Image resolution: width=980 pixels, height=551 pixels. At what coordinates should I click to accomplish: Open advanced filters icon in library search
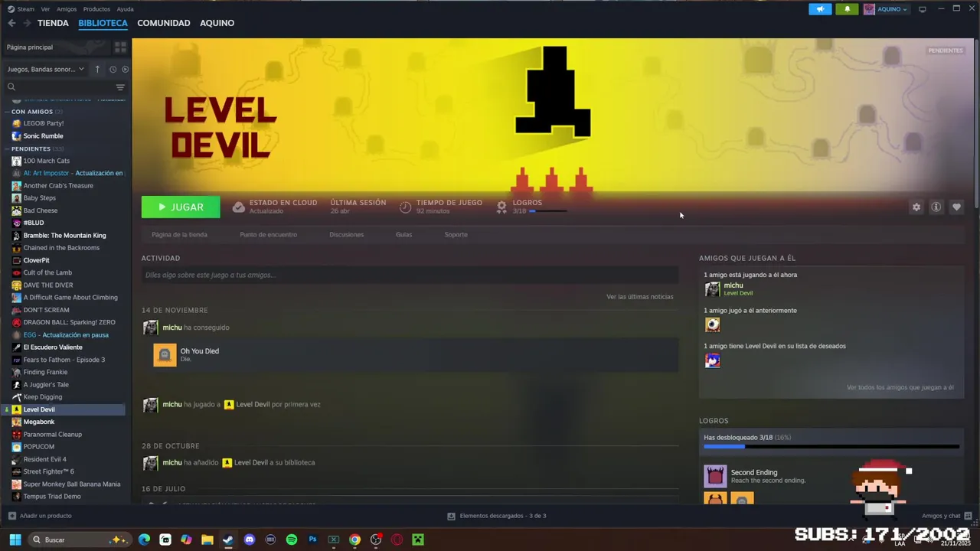pyautogui.click(x=120, y=87)
